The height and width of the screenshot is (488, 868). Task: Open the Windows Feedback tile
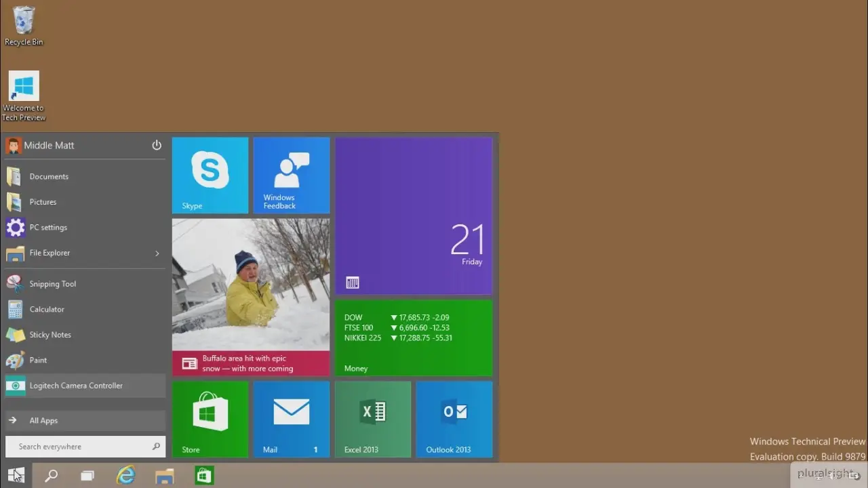coord(292,176)
